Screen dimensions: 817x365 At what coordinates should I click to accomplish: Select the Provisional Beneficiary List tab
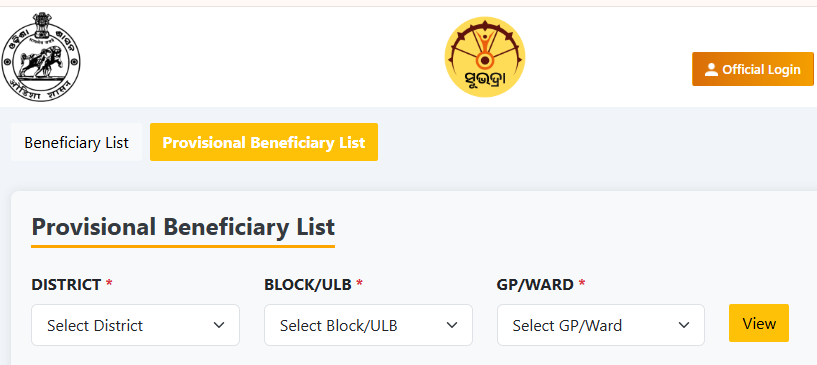[264, 142]
